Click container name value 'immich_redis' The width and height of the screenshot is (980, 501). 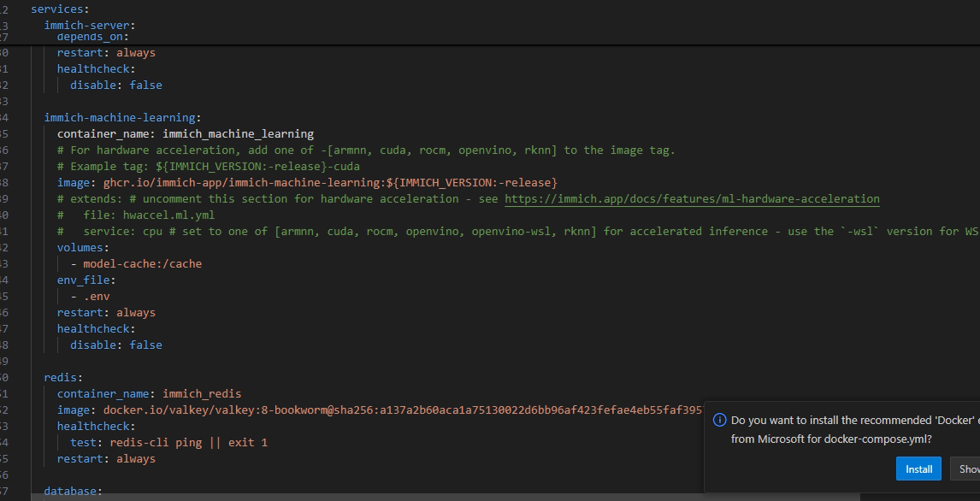point(202,394)
